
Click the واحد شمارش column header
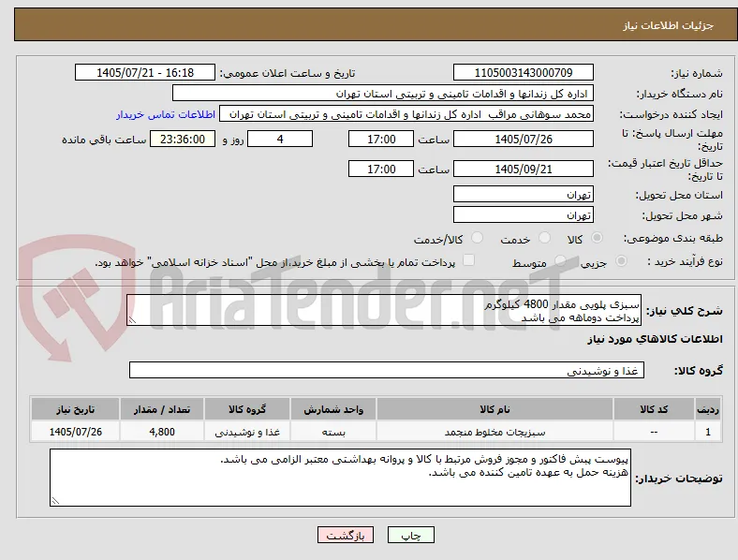pos(333,409)
